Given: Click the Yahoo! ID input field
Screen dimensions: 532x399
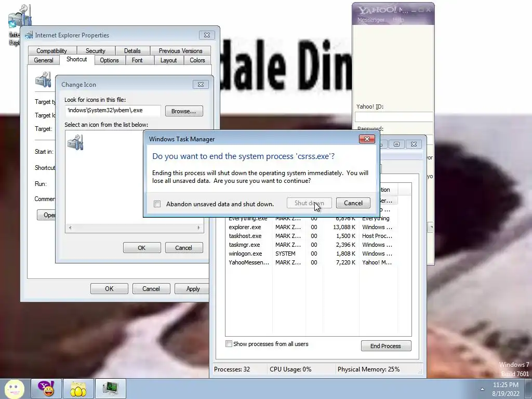Looking at the screenshot, I should (x=394, y=117).
